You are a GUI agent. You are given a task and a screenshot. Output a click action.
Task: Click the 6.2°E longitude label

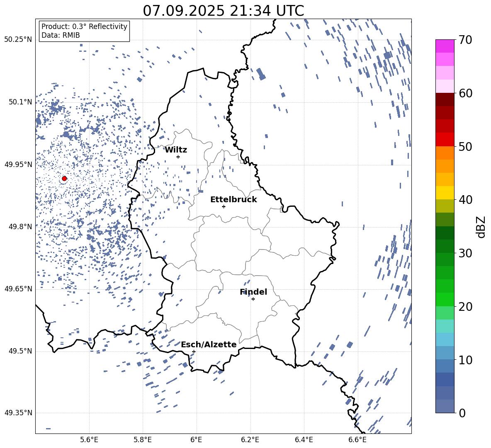coord(250,440)
